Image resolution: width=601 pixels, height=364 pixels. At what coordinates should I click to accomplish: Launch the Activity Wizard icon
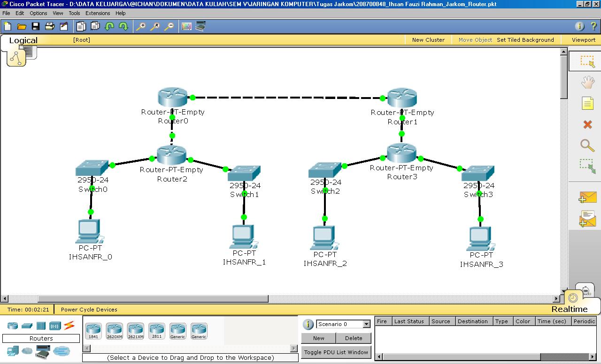(x=63, y=26)
